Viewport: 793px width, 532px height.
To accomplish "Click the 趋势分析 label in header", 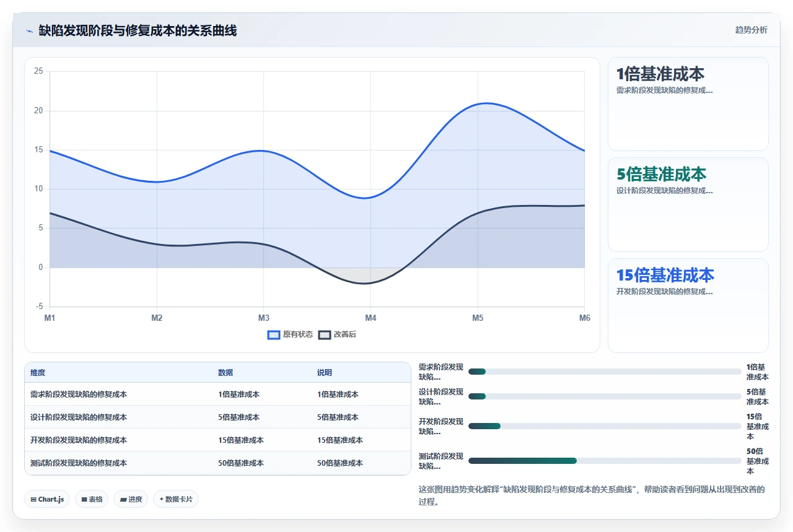I will (x=751, y=30).
